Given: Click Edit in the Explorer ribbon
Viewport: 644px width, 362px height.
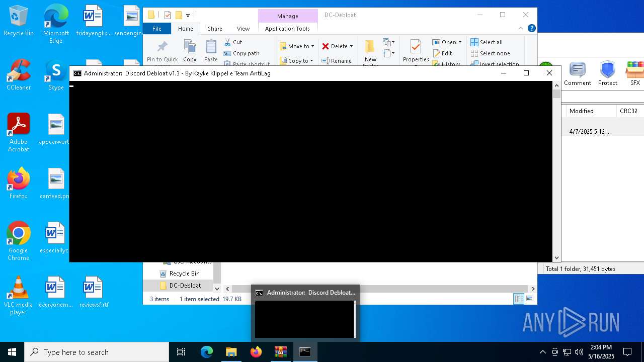Looking at the screenshot, I should 442,53.
